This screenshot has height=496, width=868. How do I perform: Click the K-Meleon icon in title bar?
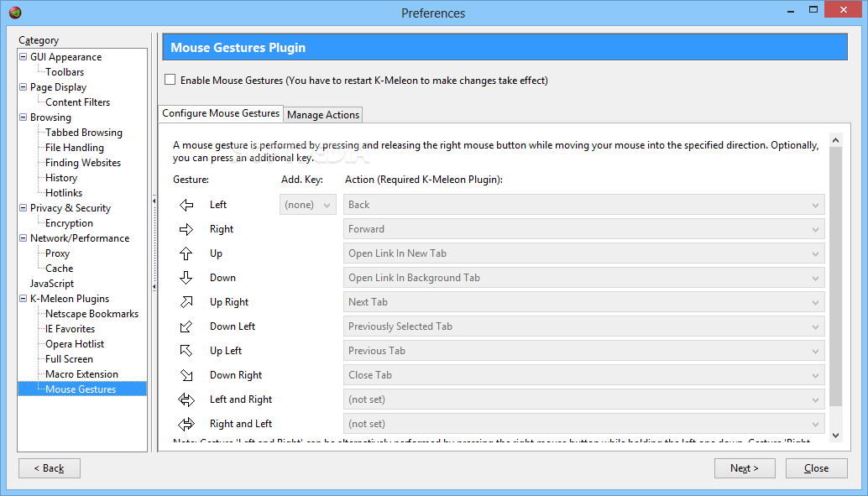click(14, 13)
